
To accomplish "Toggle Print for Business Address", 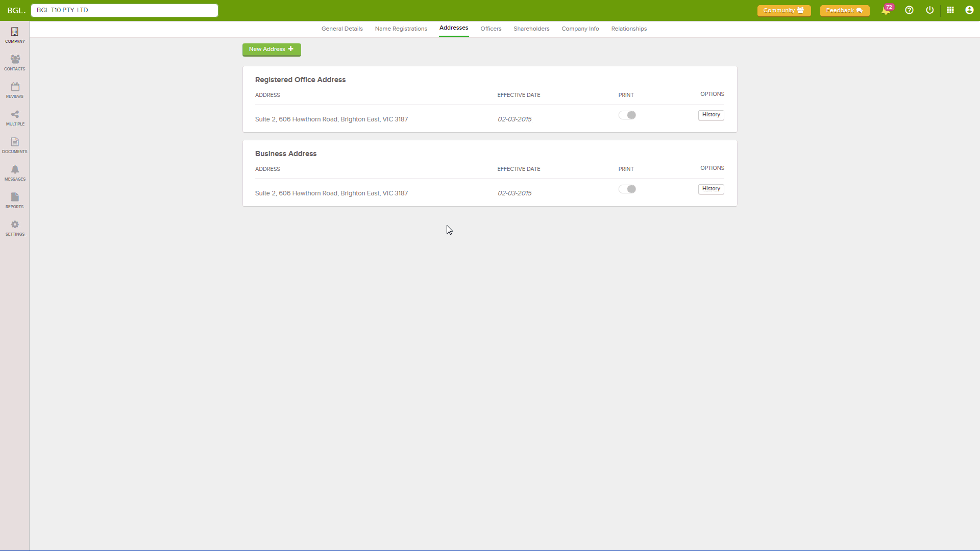I will point(627,189).
